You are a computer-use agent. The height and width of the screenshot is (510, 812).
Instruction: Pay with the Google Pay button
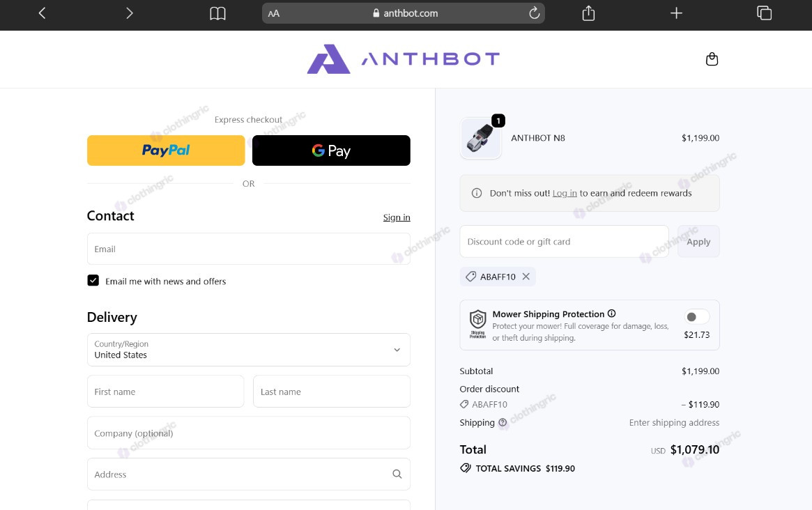click(x=331, y=150)
